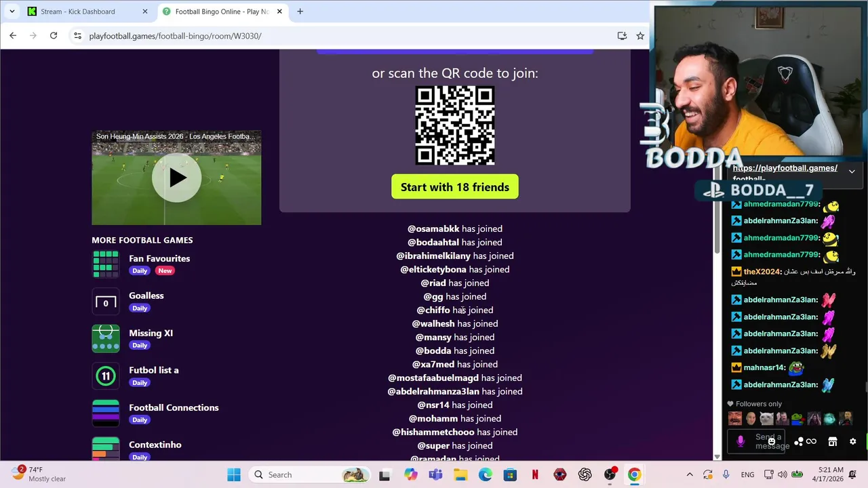Viewport: 868px width, 488px height.
Task: Click the chat points bubbles icon
Action: click(x=799, y=441)
